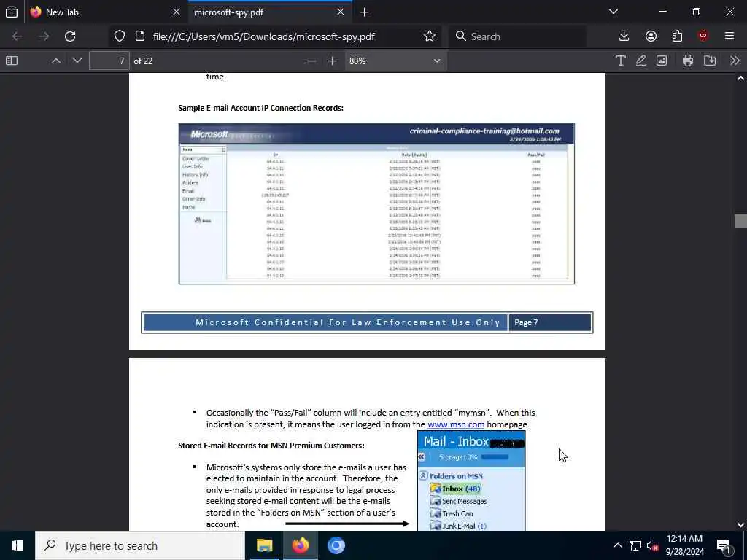Image resolution: width=747 pixels, height=560 pixels.
Task: Select the Add Image tool
Action: [662, 61]
